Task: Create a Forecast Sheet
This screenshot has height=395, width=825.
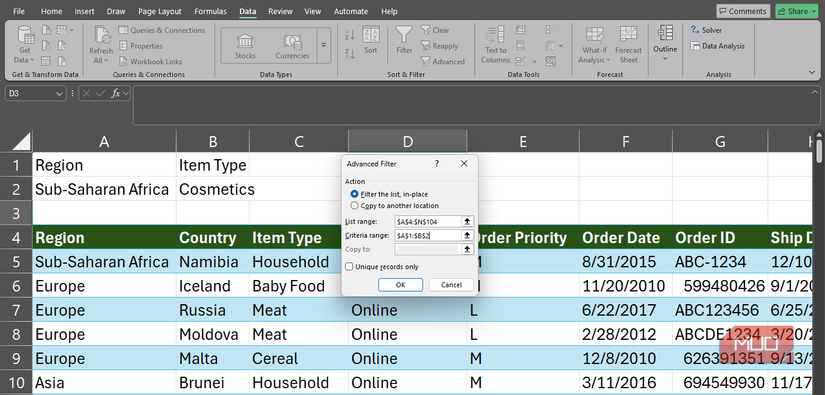Action: click(628, 45)
